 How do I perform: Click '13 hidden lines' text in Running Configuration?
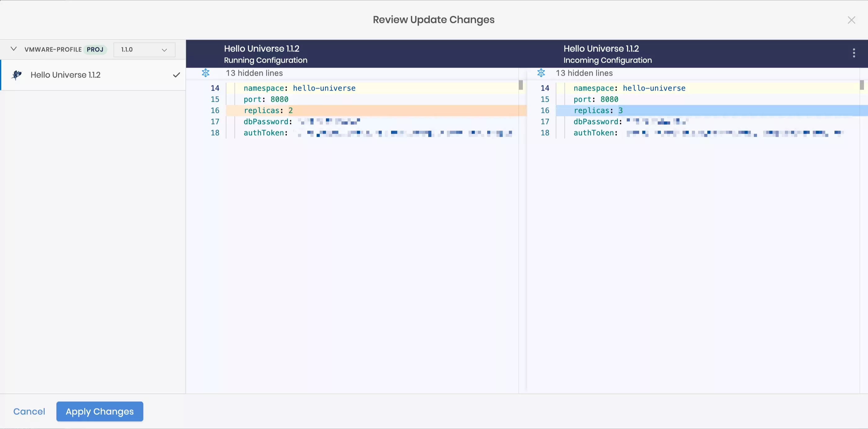254,73
